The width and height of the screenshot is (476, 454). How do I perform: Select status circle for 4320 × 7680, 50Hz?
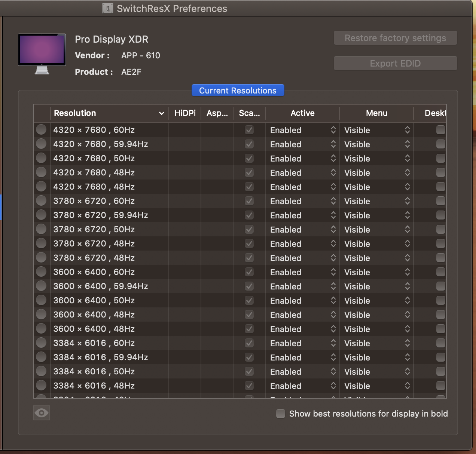point(41,158)
